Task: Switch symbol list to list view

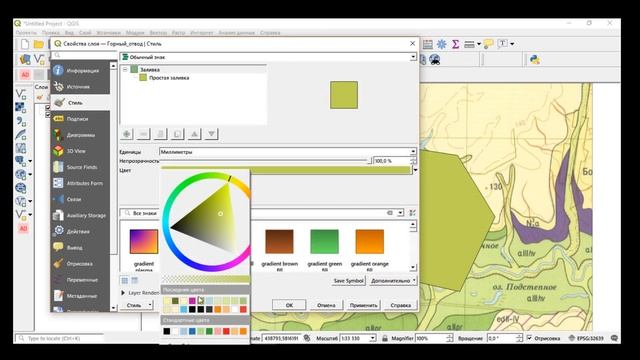Action: point(135,280)
